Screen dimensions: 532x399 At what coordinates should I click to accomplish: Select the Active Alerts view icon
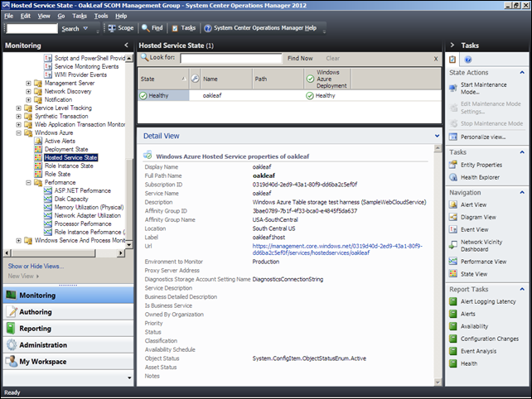click(x=38, y=141)
